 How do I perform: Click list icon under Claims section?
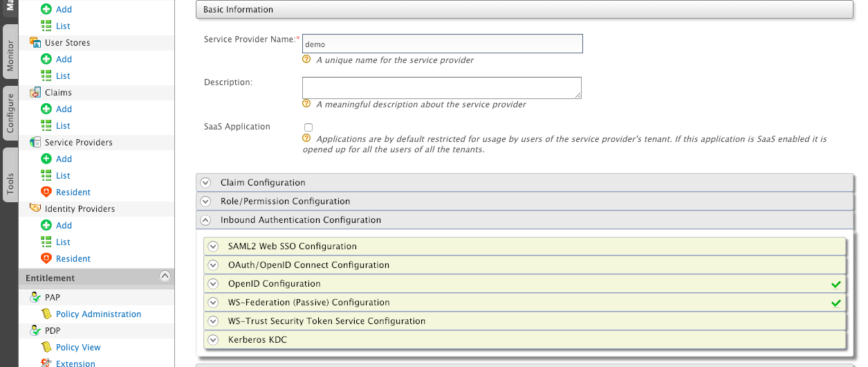(46, 126)
